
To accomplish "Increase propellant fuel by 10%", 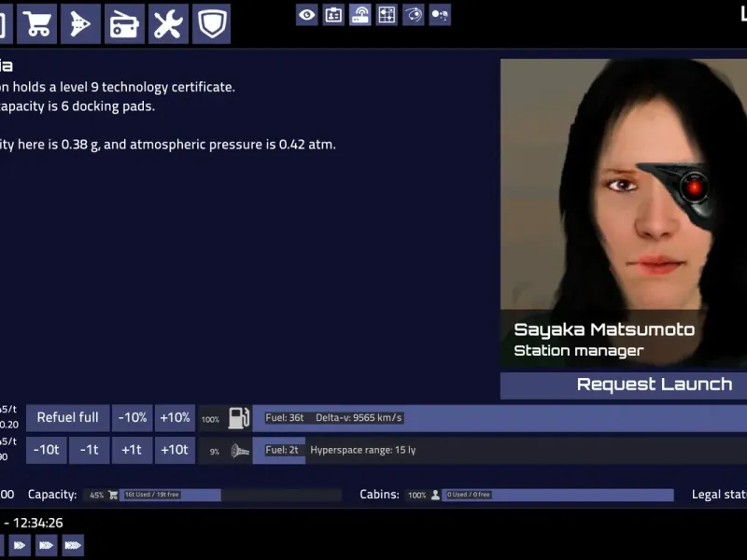I will tap(175, 417).
